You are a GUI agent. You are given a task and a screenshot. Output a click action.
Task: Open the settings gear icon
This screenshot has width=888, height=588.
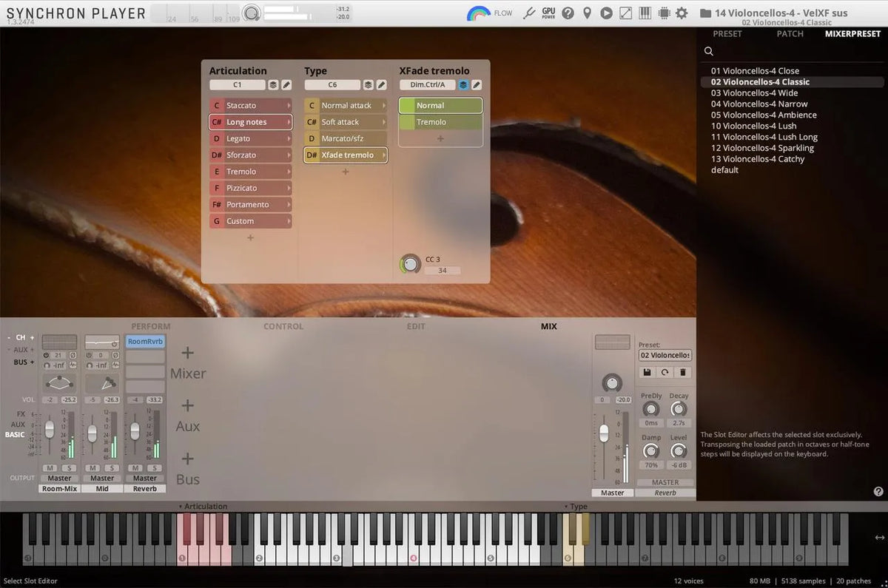tap(682, 13)
